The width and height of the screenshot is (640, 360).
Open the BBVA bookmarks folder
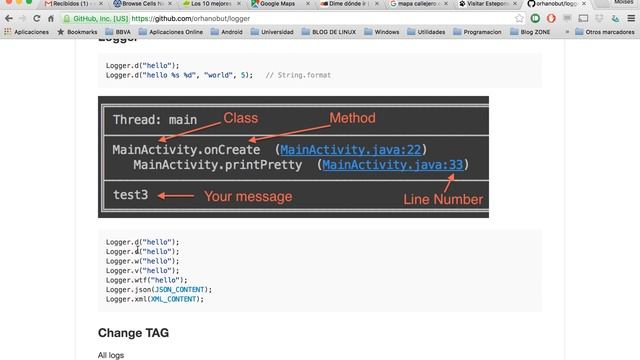(118, 32)
